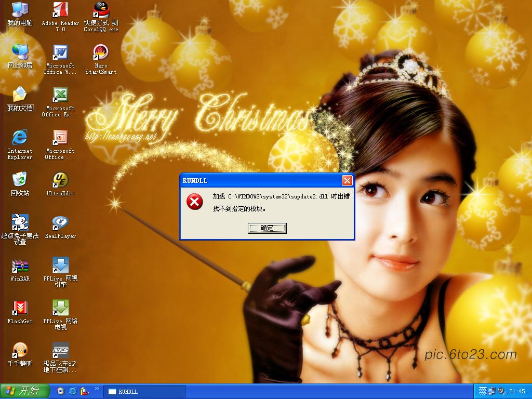Click the third quick launch icon

(85, 391)
